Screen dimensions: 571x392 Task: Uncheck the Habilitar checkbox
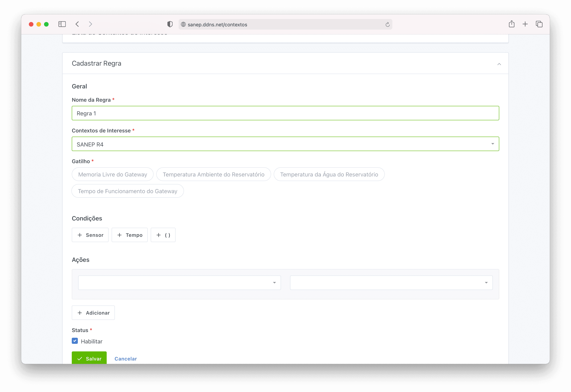75,341
